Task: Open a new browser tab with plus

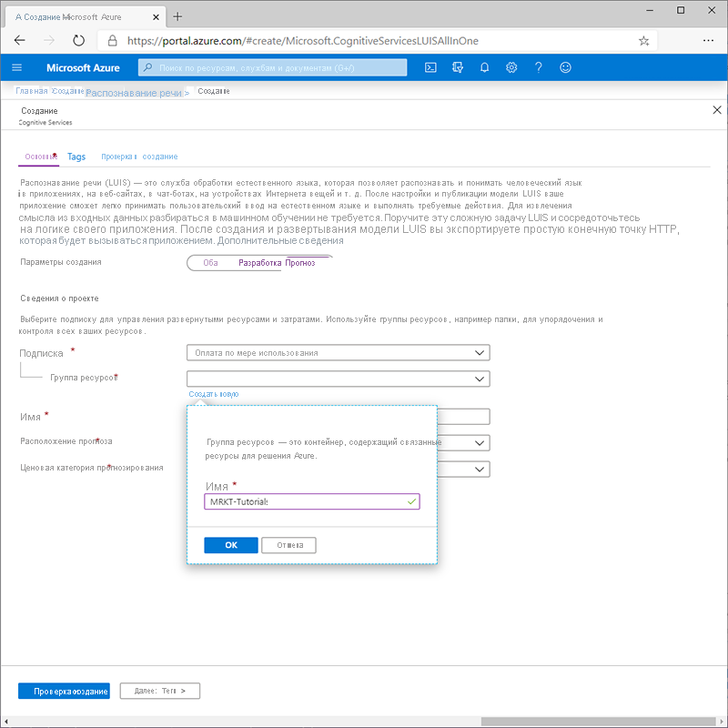Action: point(177,16)
